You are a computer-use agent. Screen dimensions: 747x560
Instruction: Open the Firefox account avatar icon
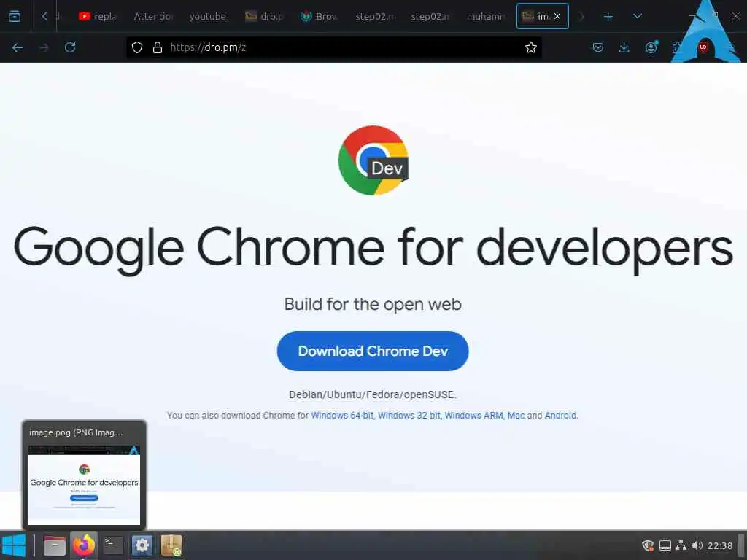click(x=651, y=47)
